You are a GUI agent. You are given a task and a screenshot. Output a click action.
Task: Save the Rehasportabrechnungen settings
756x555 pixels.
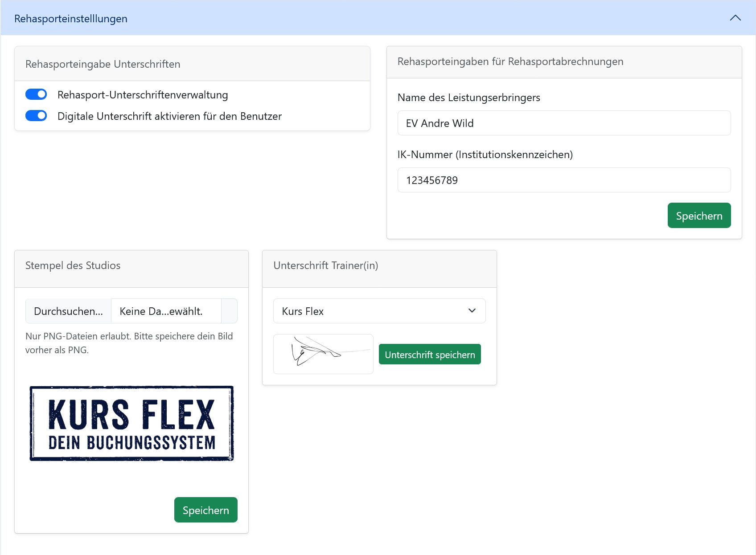pyautogui.click(x=699, y=216)
